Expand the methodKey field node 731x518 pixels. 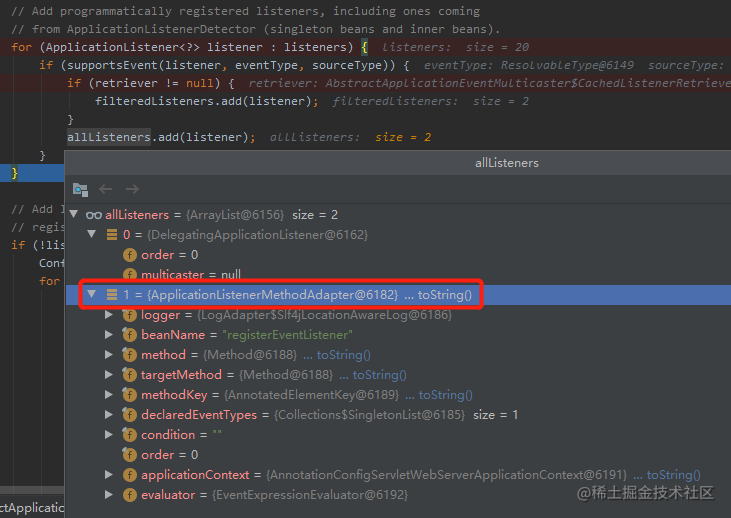click(x=109, y=394)
